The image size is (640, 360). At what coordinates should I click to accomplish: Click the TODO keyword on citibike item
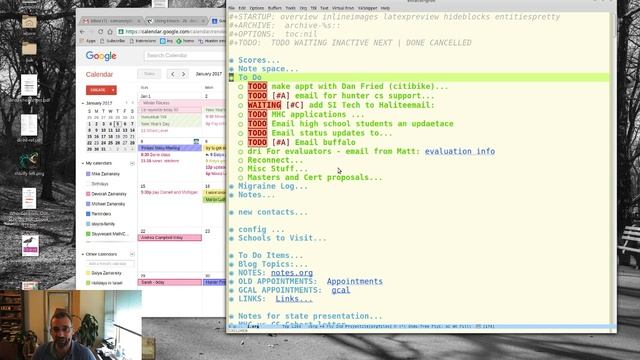point(257,87)
